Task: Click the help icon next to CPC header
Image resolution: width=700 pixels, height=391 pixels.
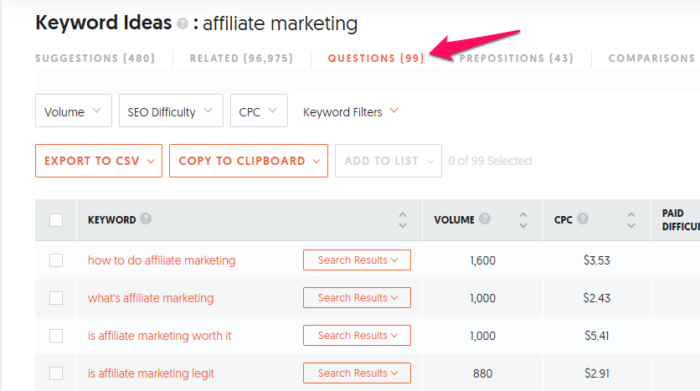Action: pos(583,219)
